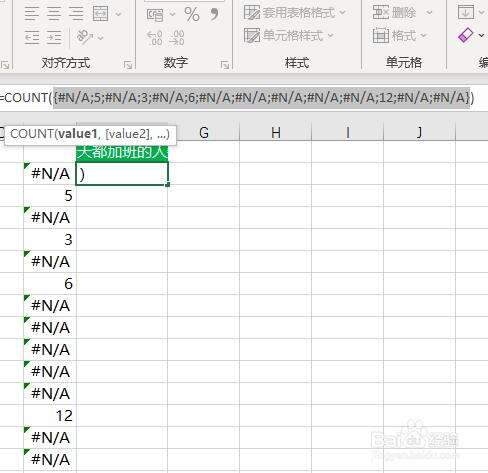Click the clear eraser icon
Viewport: 488px width, 473px height.
tap(466, 35)
